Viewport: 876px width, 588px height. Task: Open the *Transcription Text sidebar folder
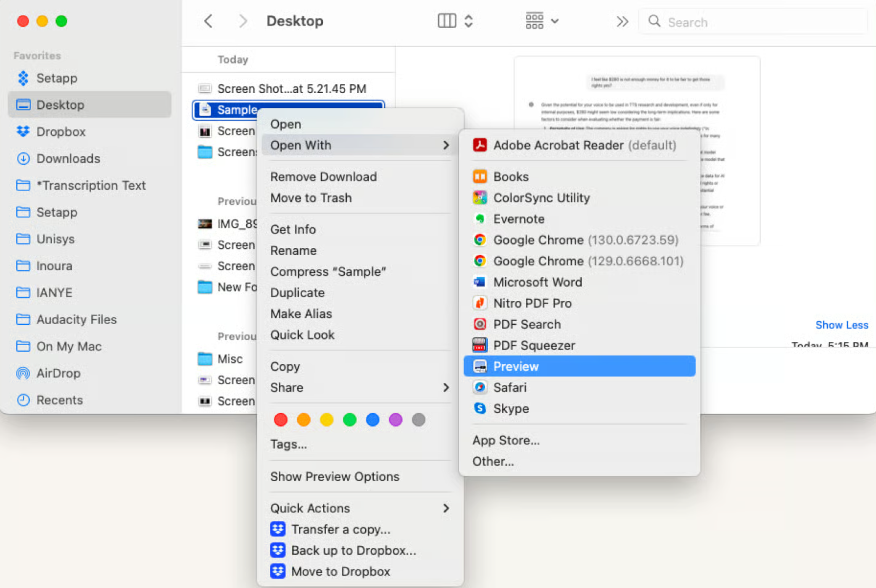pos(90,185)
